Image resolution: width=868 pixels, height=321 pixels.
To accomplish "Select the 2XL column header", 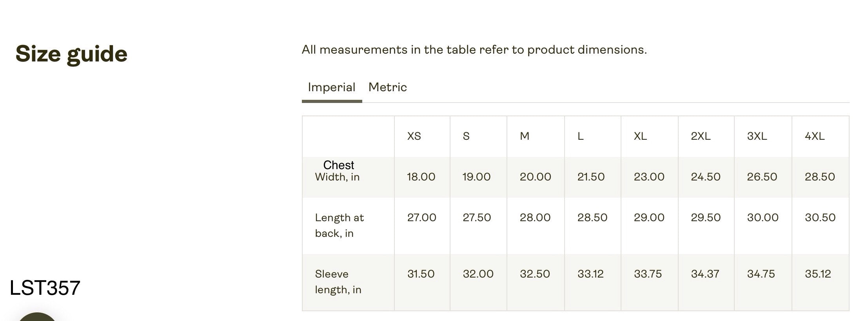I will click(701, 136).
